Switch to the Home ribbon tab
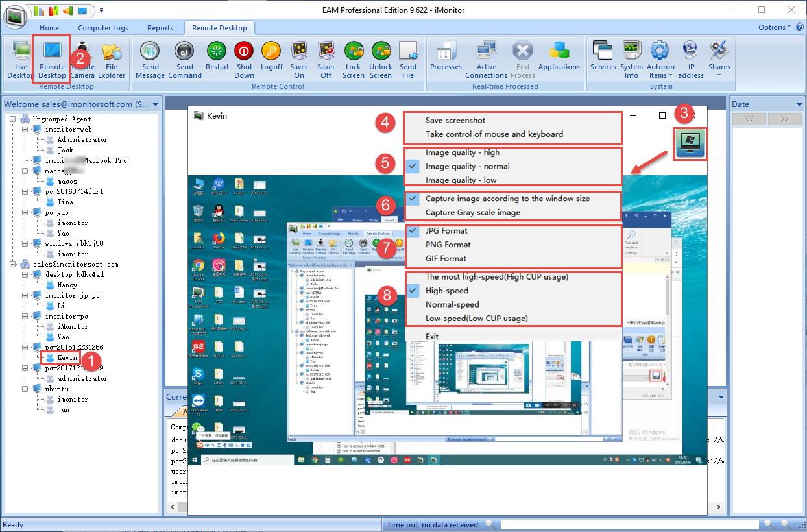The image size is (807, 532). [x=49, y=28]
